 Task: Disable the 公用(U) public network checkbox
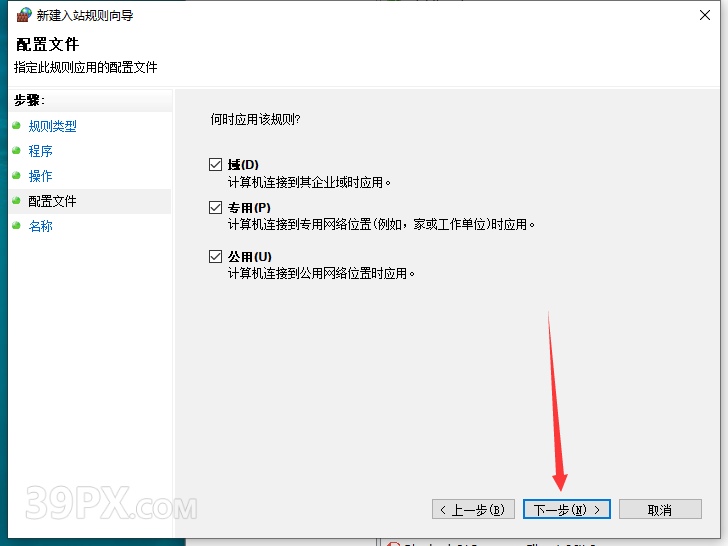(215, 256)
